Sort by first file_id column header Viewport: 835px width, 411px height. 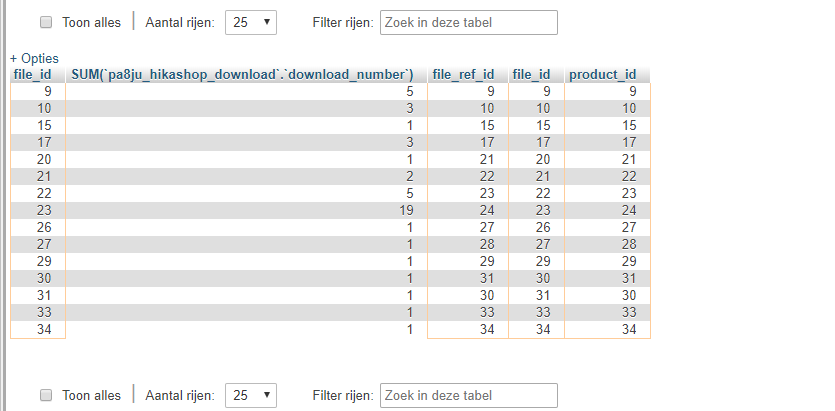[x=32, y=75]
